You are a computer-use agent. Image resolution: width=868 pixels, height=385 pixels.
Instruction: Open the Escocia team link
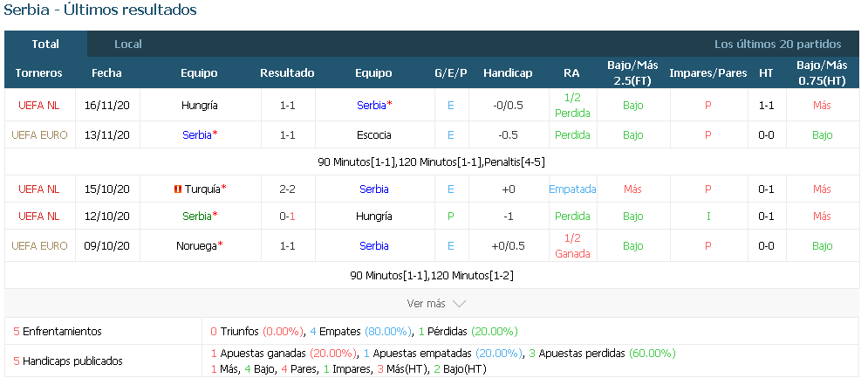(x=373, y=135)
